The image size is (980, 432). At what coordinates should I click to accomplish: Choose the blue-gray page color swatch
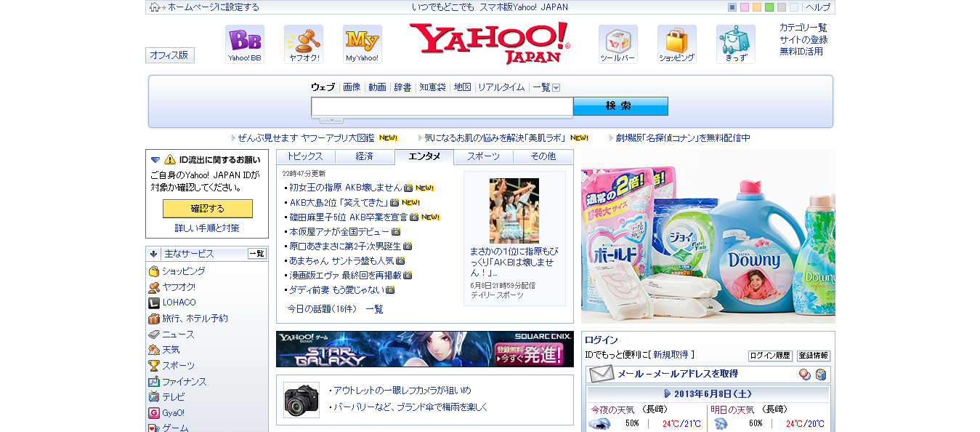pyautogui.click(x=732, y=7)
